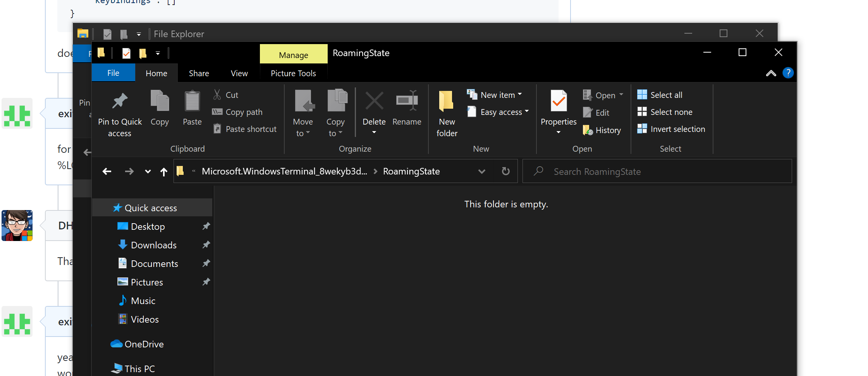The image size is (868, 376).
Task: Click the Delete X icon
Action: coord(374,101)
